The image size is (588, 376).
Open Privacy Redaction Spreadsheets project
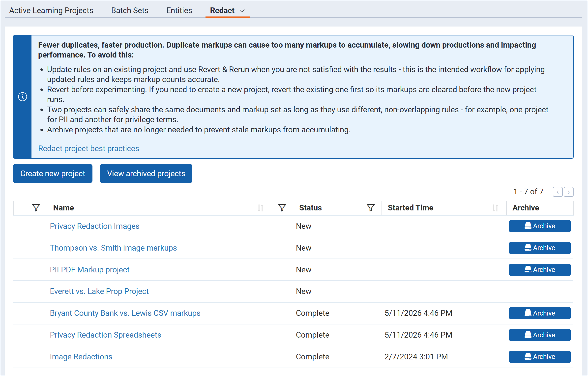pos(106,335)
